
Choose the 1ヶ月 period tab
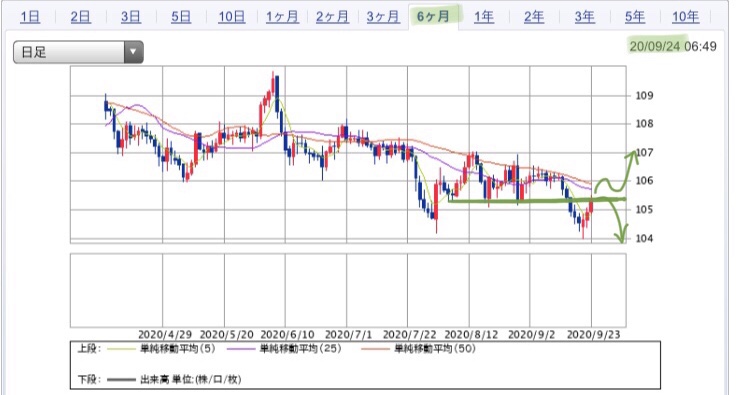[282, 17]
